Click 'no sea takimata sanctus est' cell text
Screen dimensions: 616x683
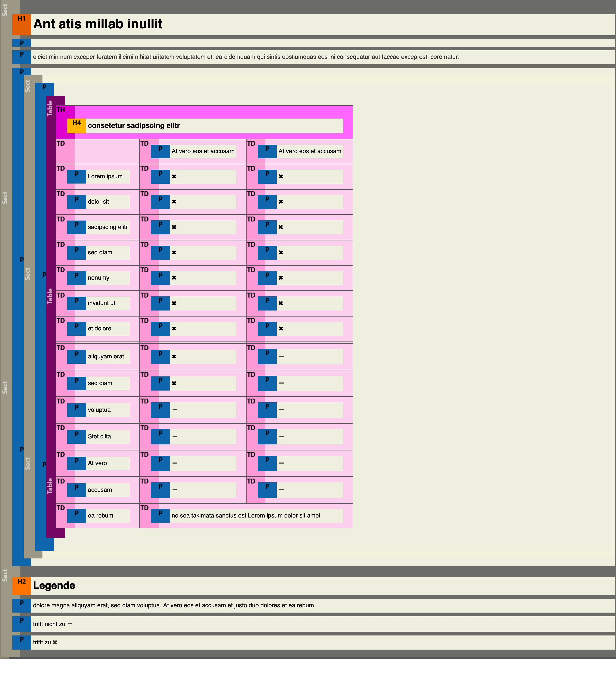click(x=246, y=516)
